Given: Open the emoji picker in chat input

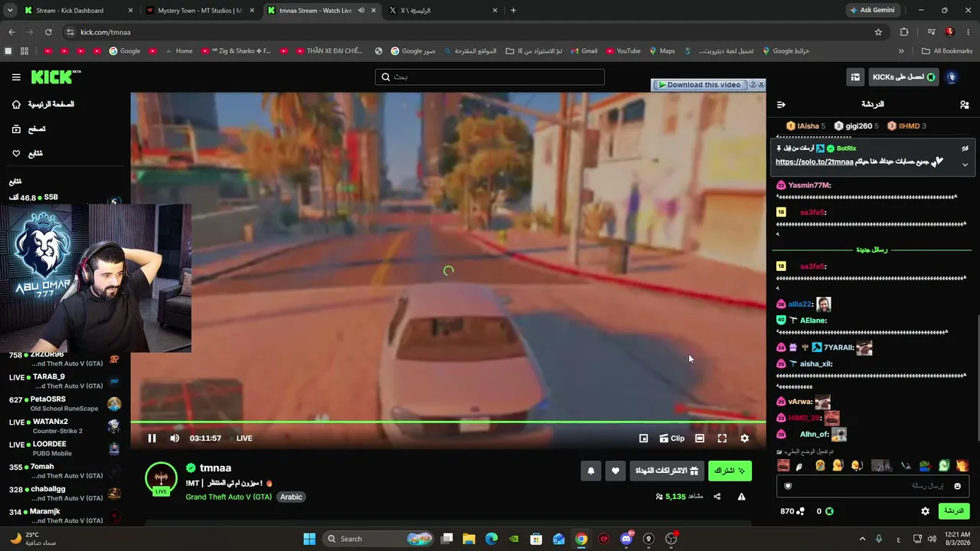Looking at the screenshot, I should [957, 486].
